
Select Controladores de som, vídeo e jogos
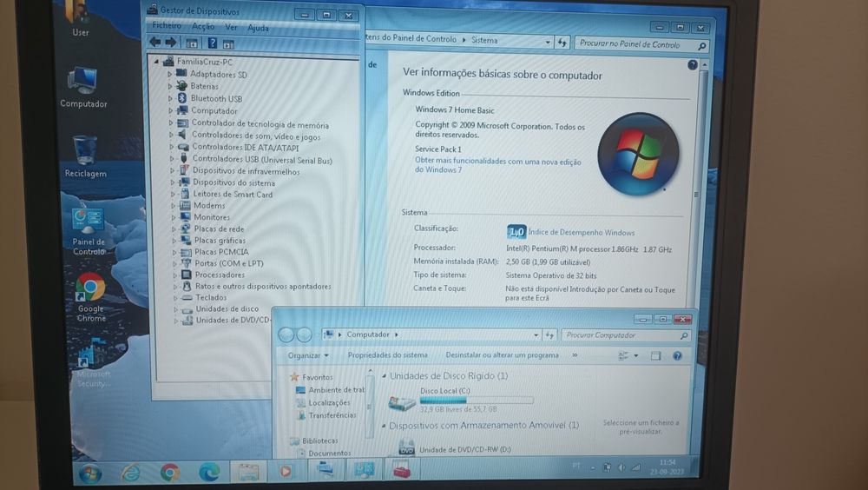256,136
